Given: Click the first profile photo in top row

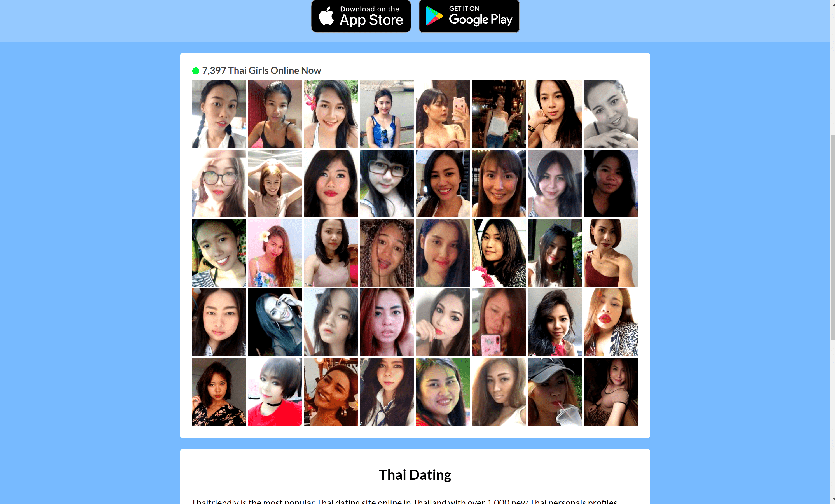Looking at the screenshot, I should 219,113.
